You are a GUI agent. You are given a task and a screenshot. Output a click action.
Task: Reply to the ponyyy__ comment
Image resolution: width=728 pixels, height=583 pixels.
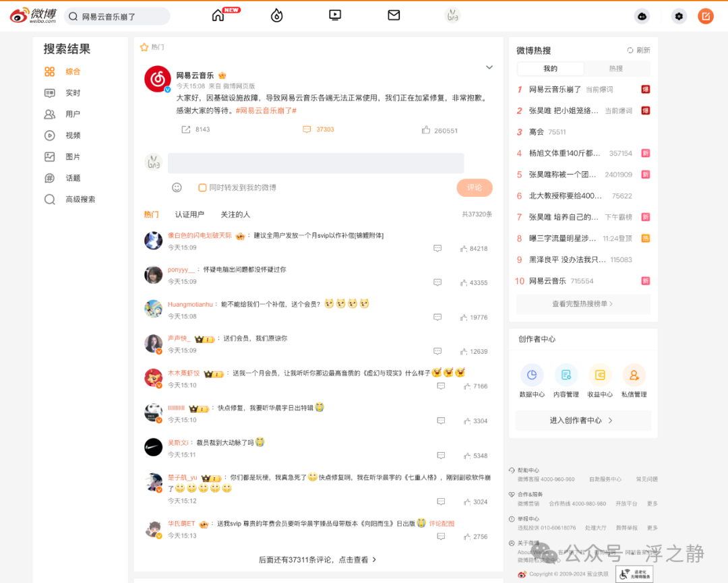437,282
